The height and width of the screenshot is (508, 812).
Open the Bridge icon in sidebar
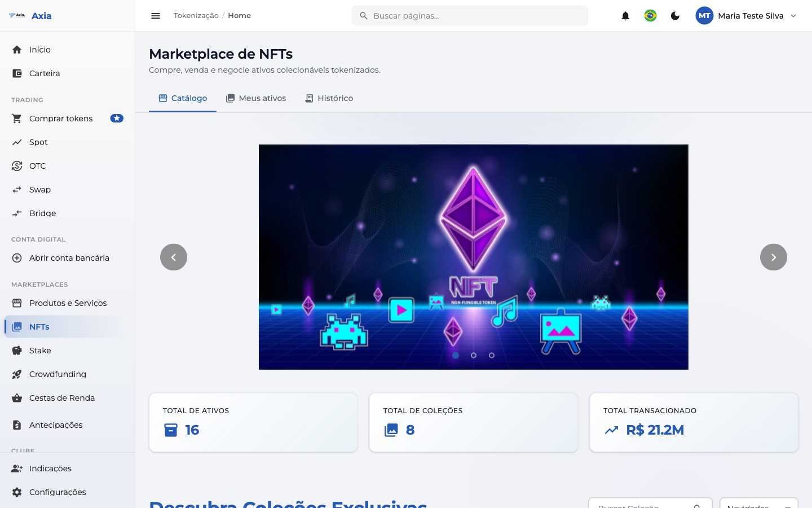point(17,213)
